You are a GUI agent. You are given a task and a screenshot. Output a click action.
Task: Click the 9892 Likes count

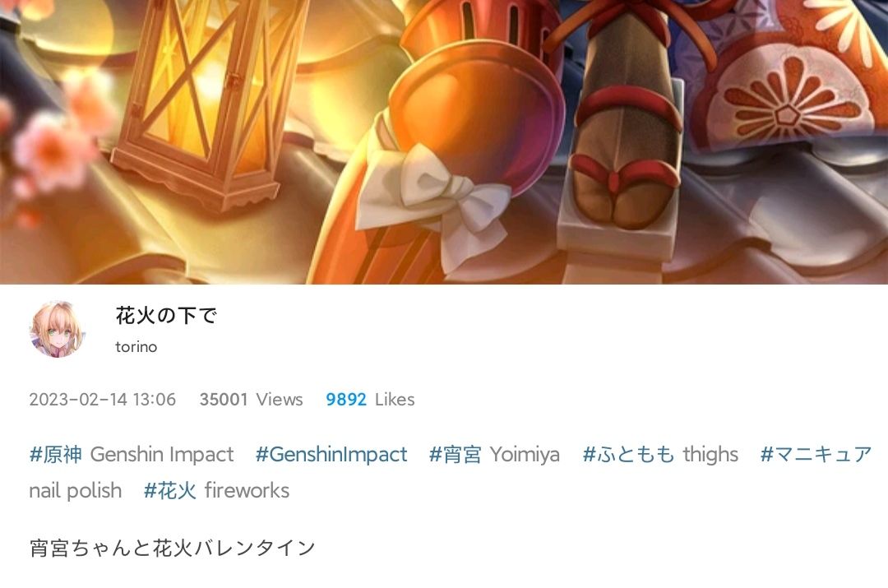pyautogui.click(x=370, y=400)
